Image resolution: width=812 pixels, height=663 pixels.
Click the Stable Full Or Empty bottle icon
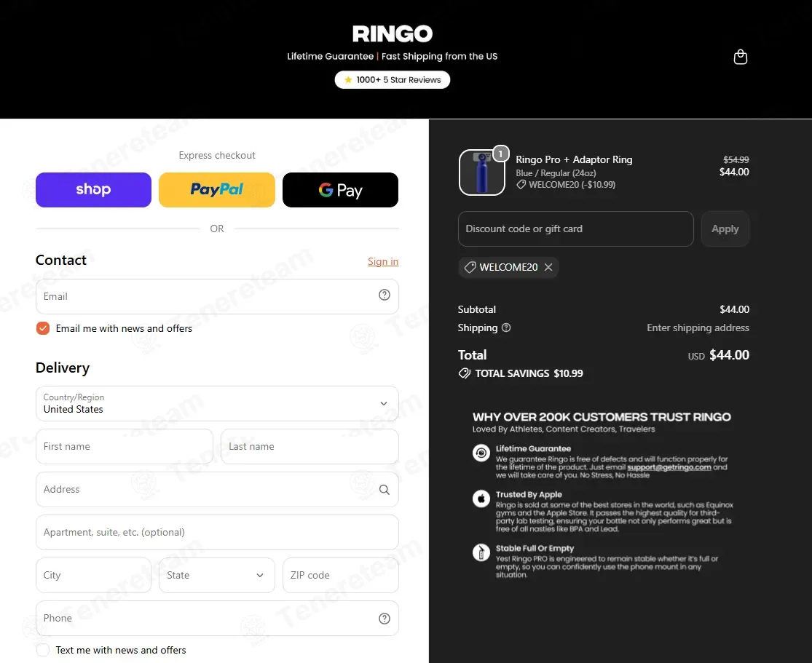[481, 553]
